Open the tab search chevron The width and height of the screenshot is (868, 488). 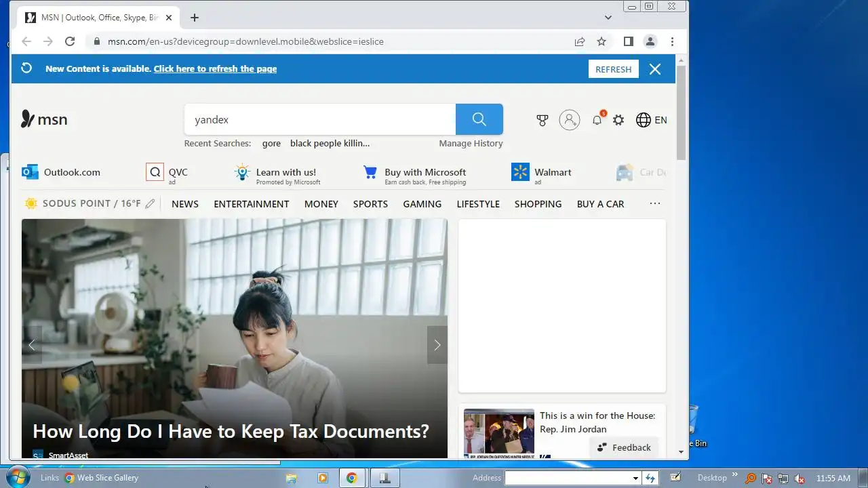point(608,18)
